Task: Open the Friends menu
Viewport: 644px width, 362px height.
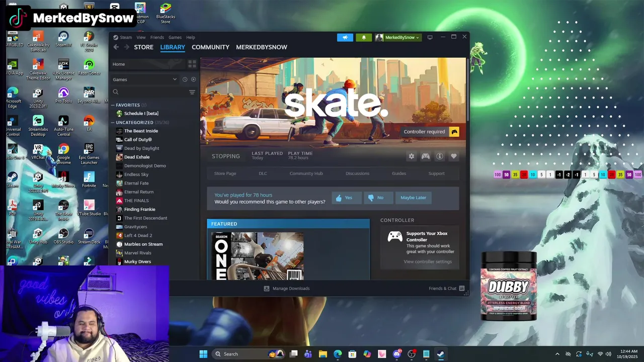Action: click(157, 37)
